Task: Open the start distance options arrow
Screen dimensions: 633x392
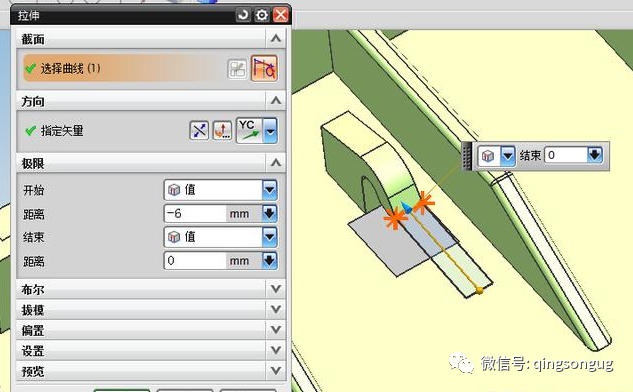Action: (x=269, y=213)
